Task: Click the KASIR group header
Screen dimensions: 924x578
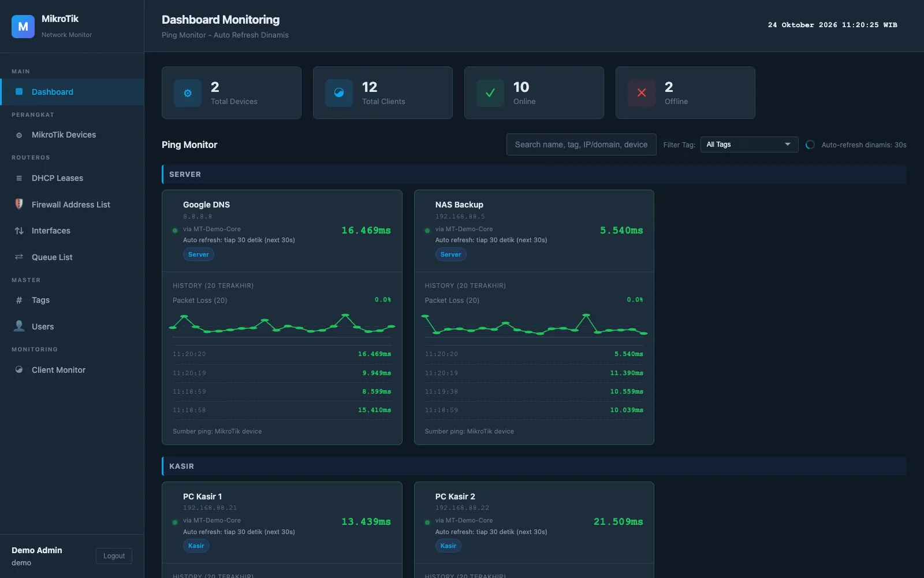Action: (534, 466)
